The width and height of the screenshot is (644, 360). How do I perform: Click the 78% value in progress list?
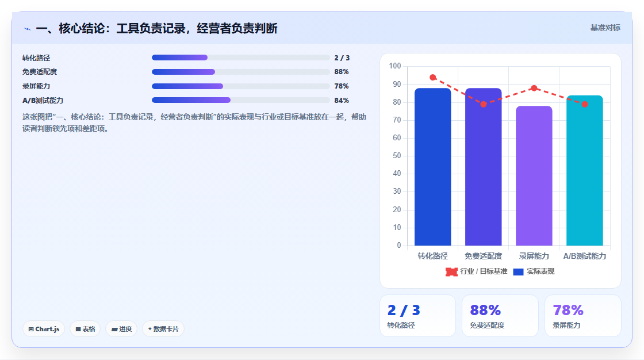(x=342, y=86)
